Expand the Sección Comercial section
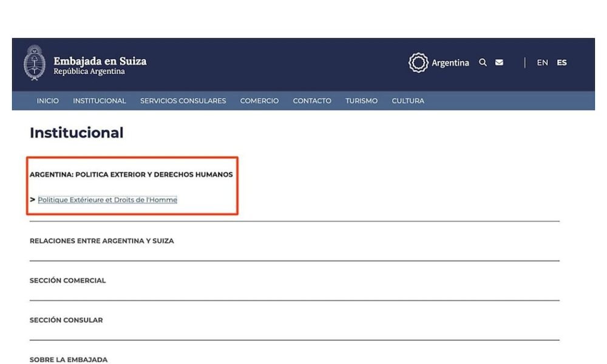This screenshot has width=607, height=364. (68, 281)
